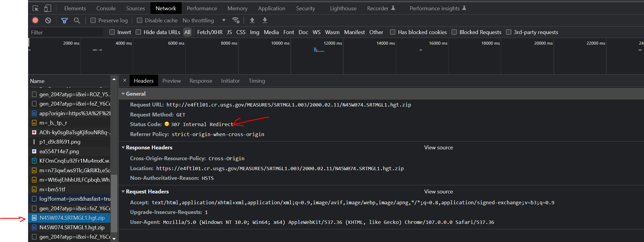Enable the Preserve log checkbox
The width and height of the screenshot is (644, 242).
[93, 20]
